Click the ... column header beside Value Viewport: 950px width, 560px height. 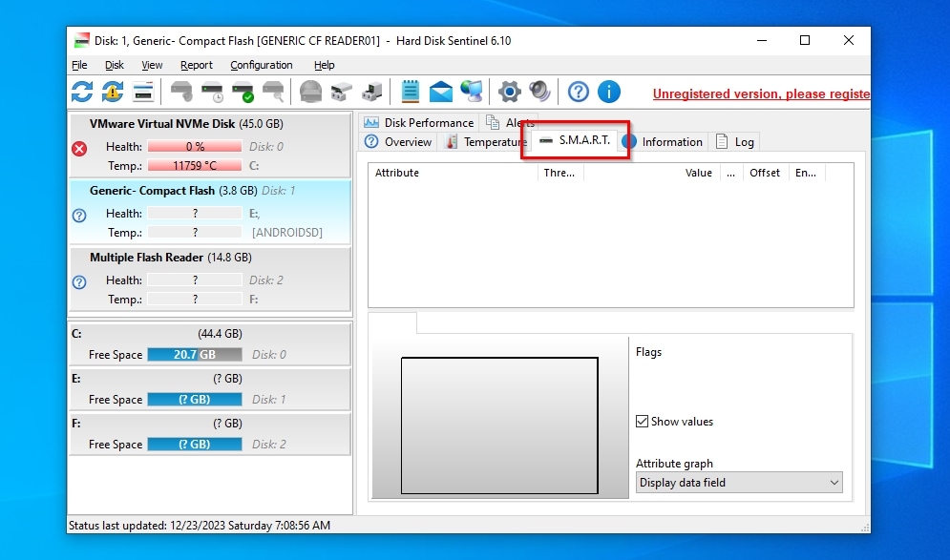tap(730, 173)
